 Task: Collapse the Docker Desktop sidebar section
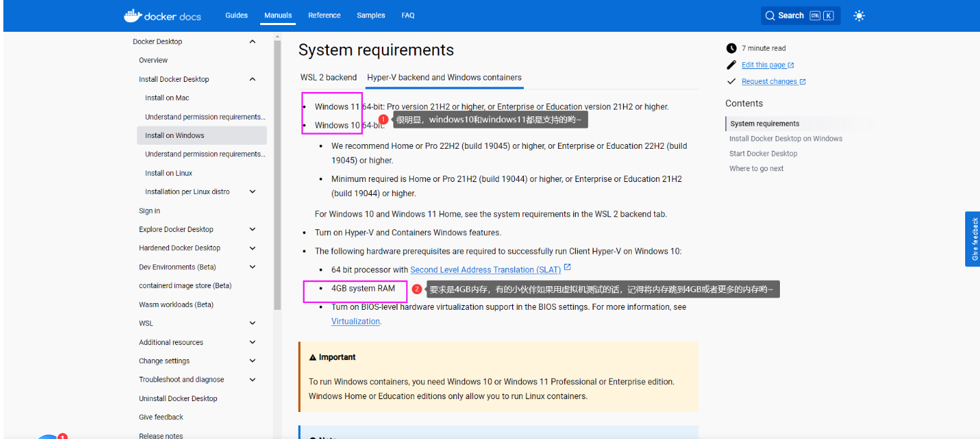252,42
